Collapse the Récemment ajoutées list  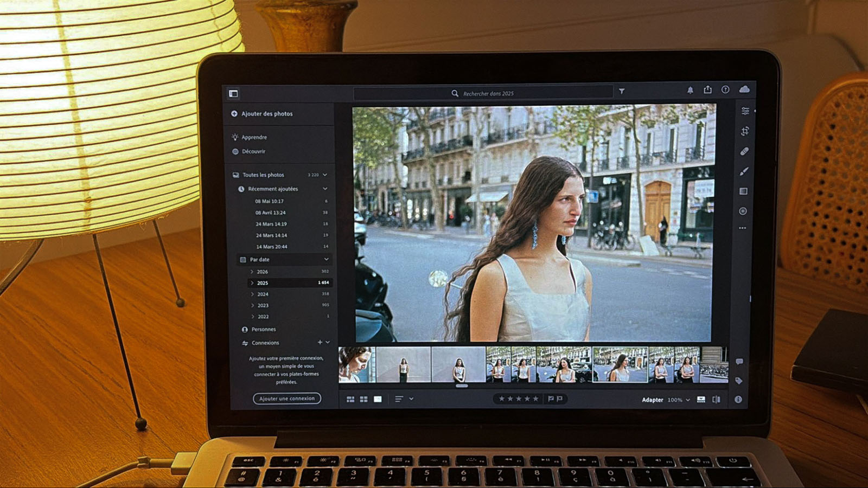pos(325,189)
